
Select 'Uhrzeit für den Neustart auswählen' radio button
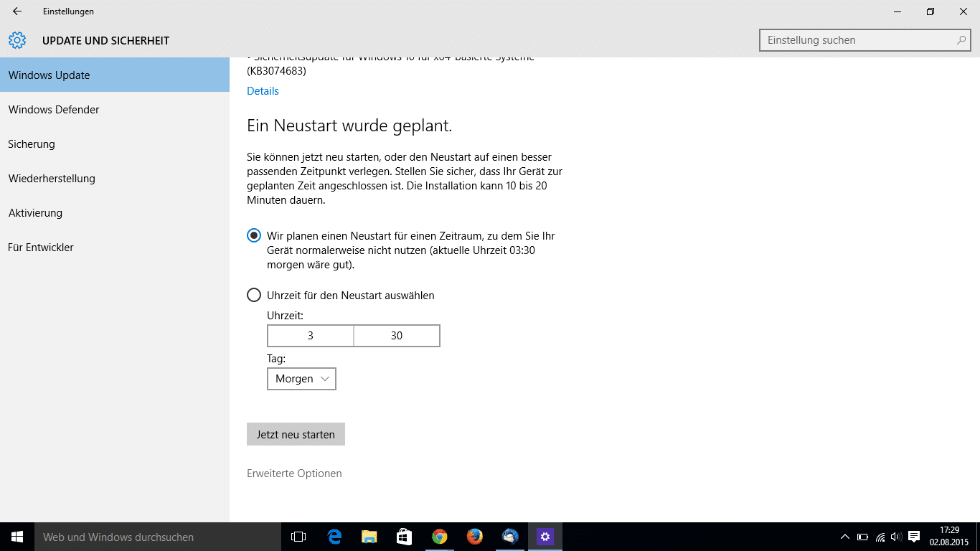(254, 295)
